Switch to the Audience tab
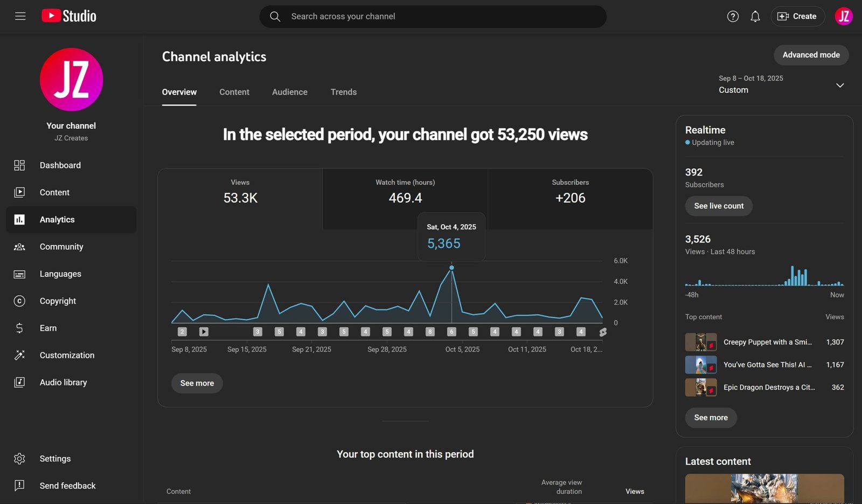The height and width of the screenshot is (504, 862). coord(289,92)
